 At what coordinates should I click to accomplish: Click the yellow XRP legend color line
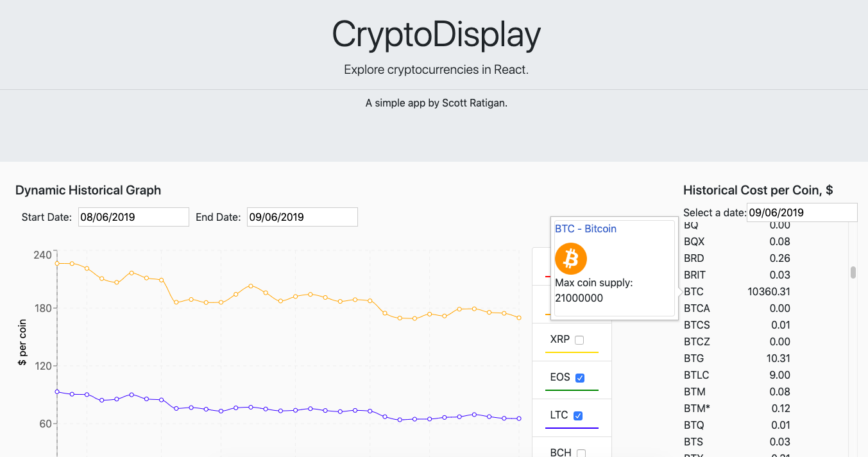[x=572, y=352]
